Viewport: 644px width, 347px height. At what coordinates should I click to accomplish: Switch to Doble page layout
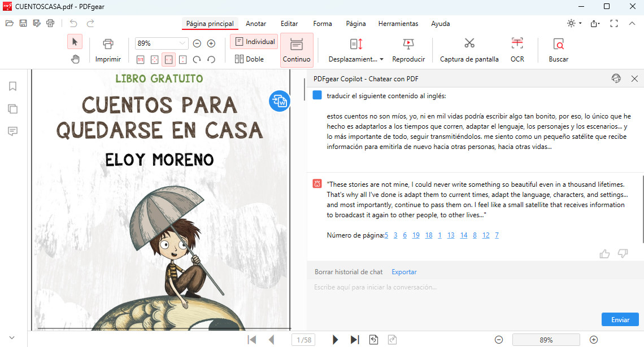pos(250,59)
